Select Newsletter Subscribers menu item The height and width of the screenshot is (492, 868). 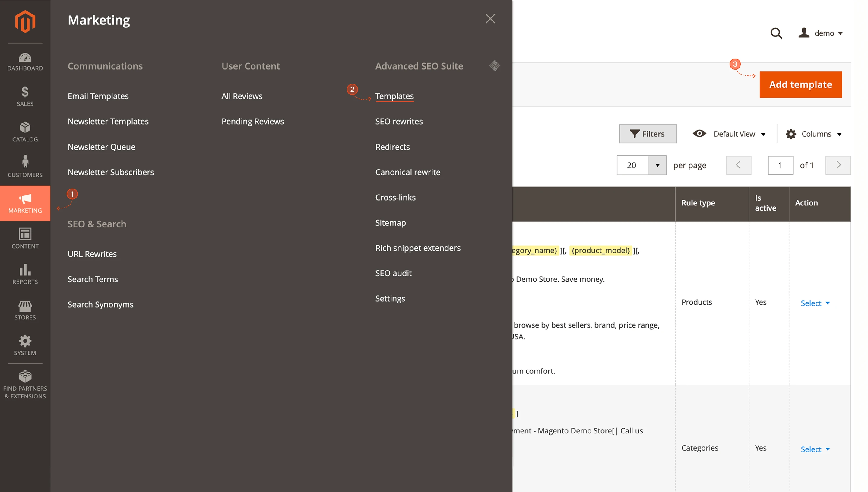[x=111, y=172]
